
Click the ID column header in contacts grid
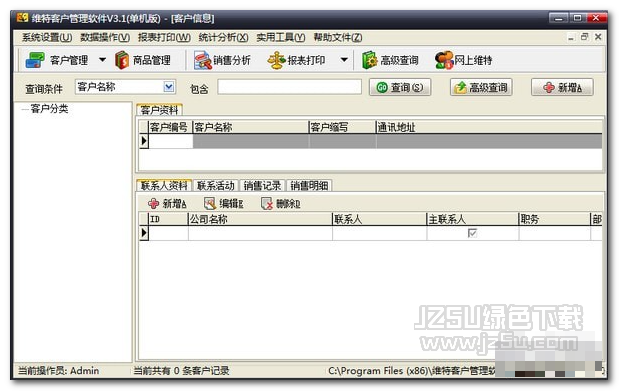[x=168, y=219]
